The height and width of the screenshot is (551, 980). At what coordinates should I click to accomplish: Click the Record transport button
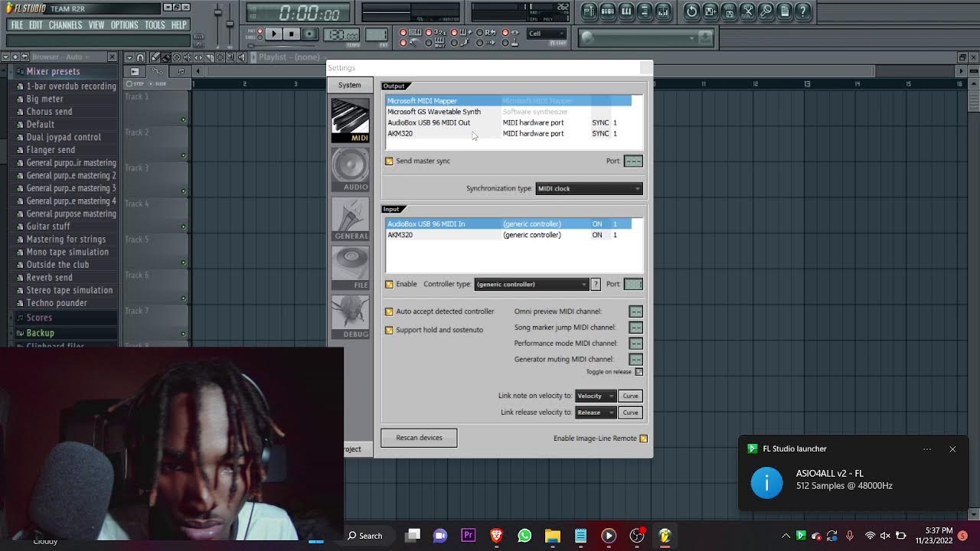pyautogui.click(x=309, y=34)
